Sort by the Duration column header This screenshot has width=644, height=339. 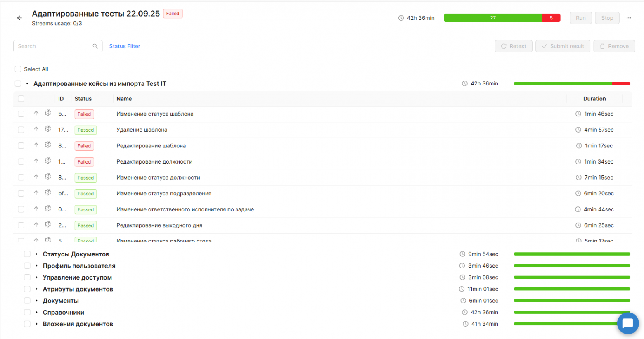pos(594,99)
